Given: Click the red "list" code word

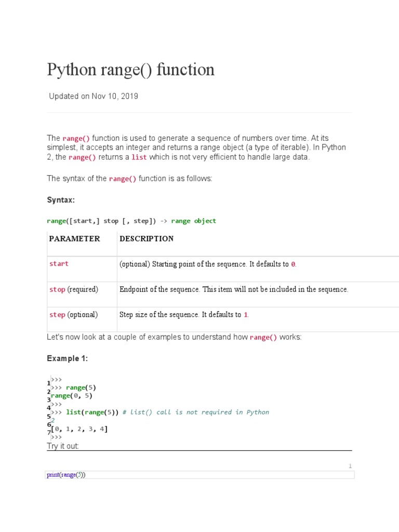Looking at the screenshot, I should (139, 157).
